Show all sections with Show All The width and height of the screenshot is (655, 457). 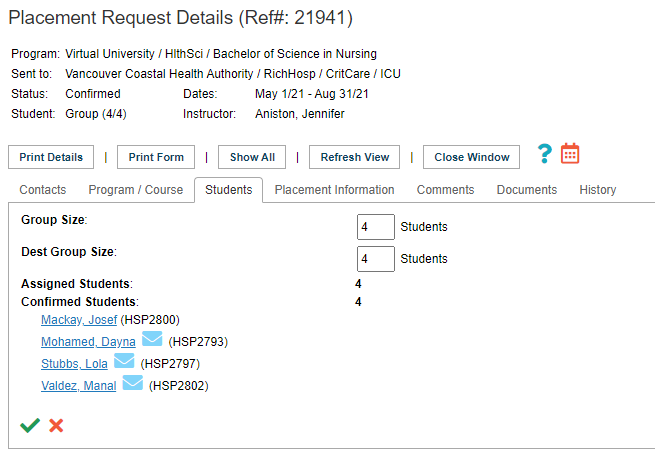click(252, 157)
